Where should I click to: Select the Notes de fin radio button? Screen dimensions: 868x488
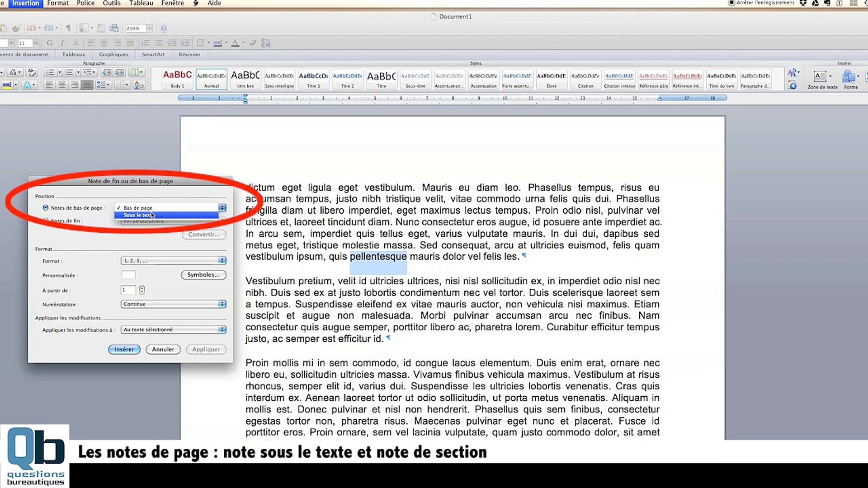(x=45, y=221)
